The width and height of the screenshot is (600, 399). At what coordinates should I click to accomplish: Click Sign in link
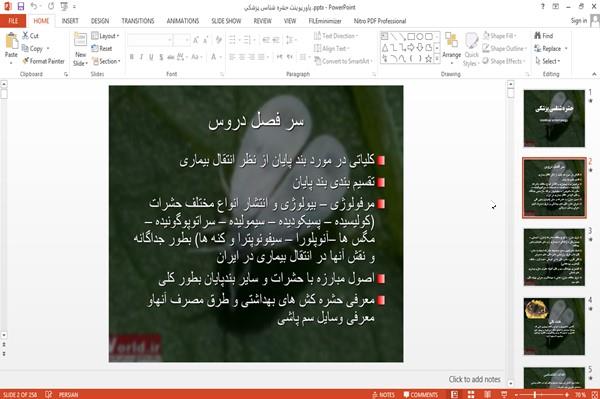click(x=579, y=21)
